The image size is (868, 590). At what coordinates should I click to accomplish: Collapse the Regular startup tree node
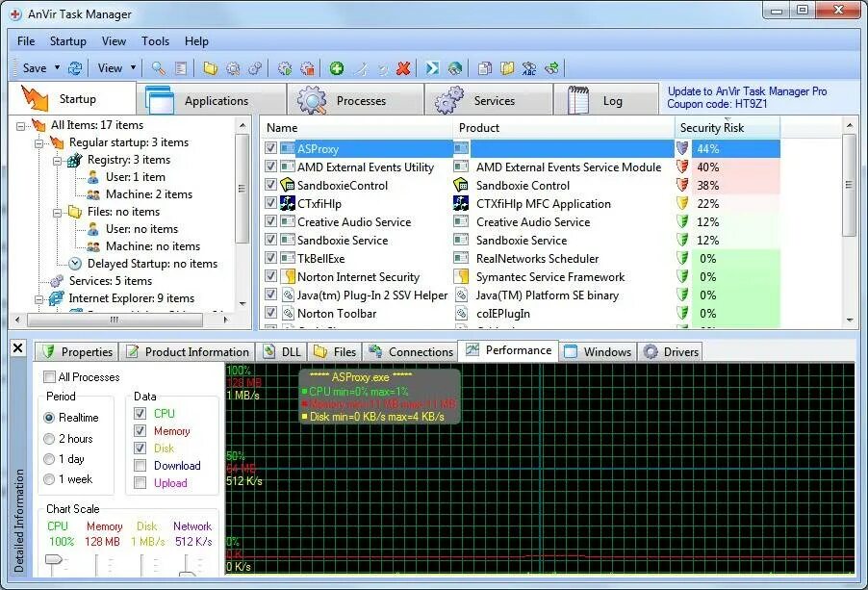coord(39,142)
